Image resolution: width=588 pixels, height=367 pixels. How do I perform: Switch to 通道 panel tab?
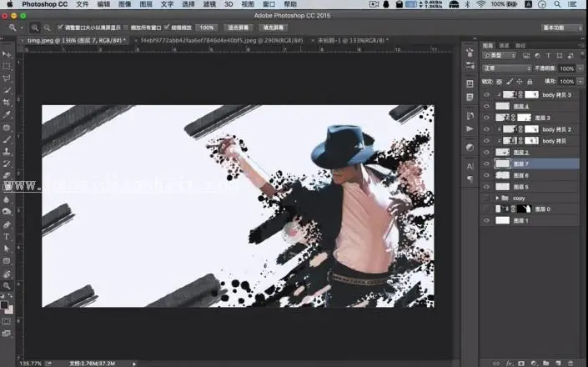(x=504, y=46)
